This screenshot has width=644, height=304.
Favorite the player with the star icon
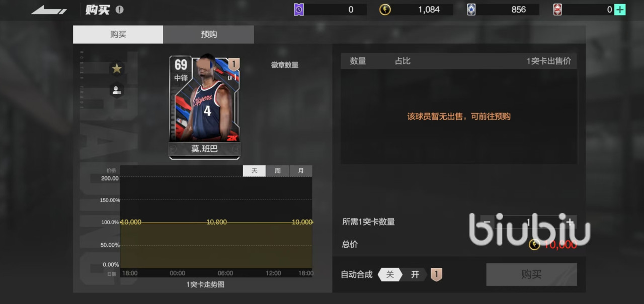(117, 68)
